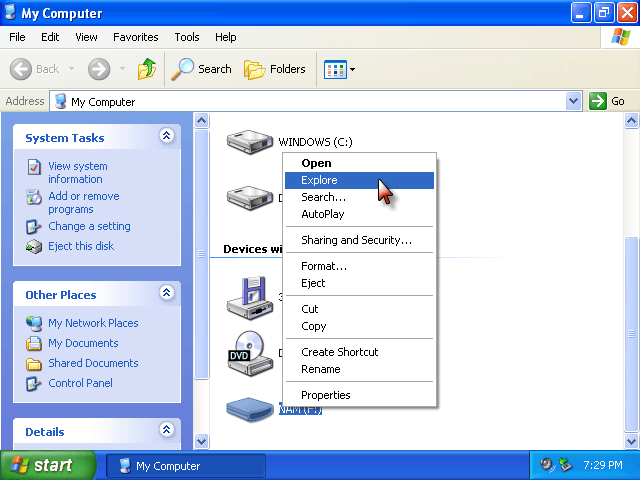
Task: Click the Forward navigation arrow icon
Action: click(99, 69)
